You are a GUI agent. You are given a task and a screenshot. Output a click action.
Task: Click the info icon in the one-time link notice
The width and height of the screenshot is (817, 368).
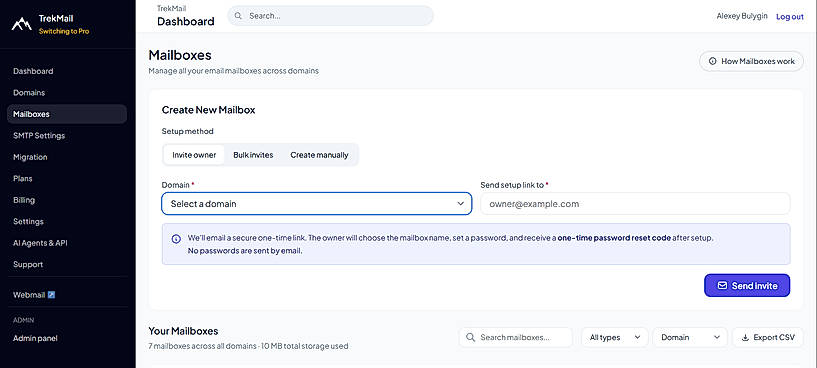coord(176,239)
